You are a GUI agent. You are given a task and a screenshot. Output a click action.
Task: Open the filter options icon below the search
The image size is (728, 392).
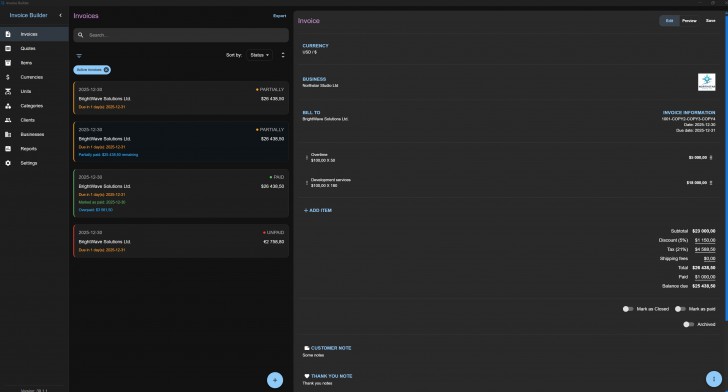[79, 56]
